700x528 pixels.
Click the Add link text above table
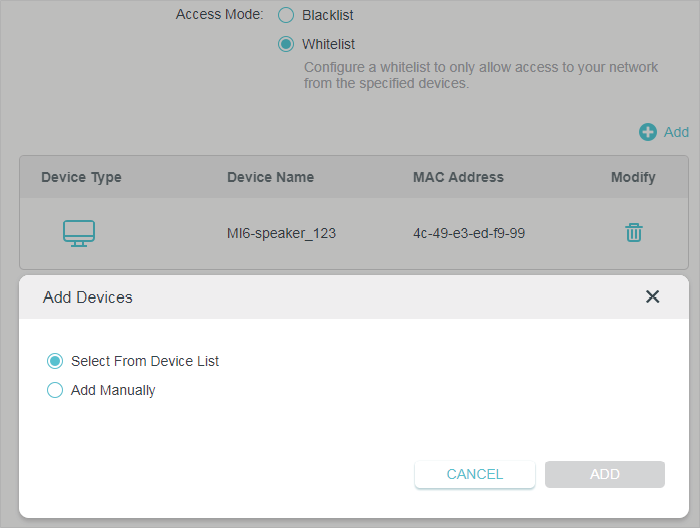pyautogui.click(x=676, y=132)
